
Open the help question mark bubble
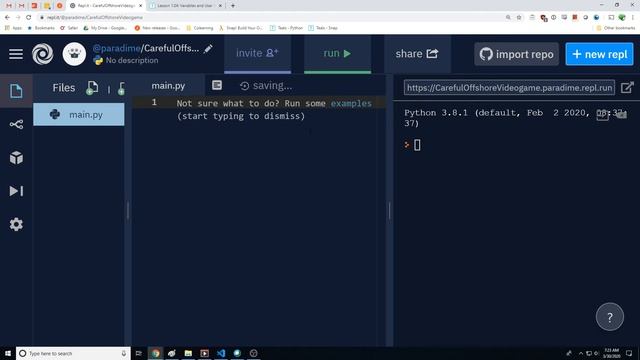click(x=609, y=317)
